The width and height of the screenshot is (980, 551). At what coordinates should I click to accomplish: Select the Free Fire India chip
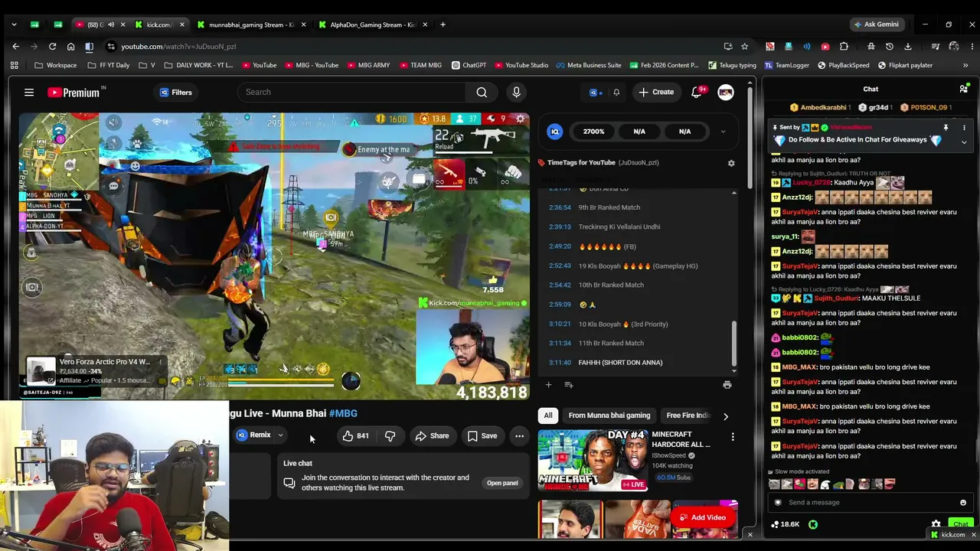point(689,416)
